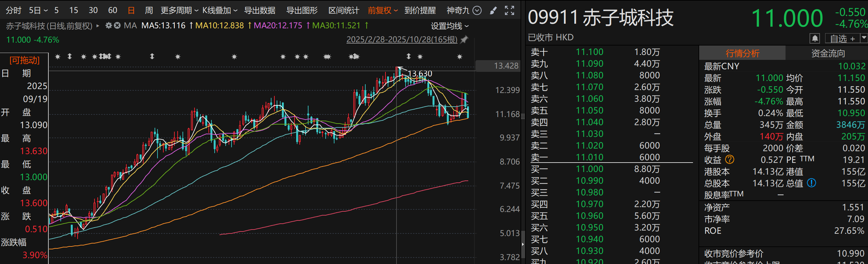
Task: Click the MA30:11.521 value
Action: [336, 26]
